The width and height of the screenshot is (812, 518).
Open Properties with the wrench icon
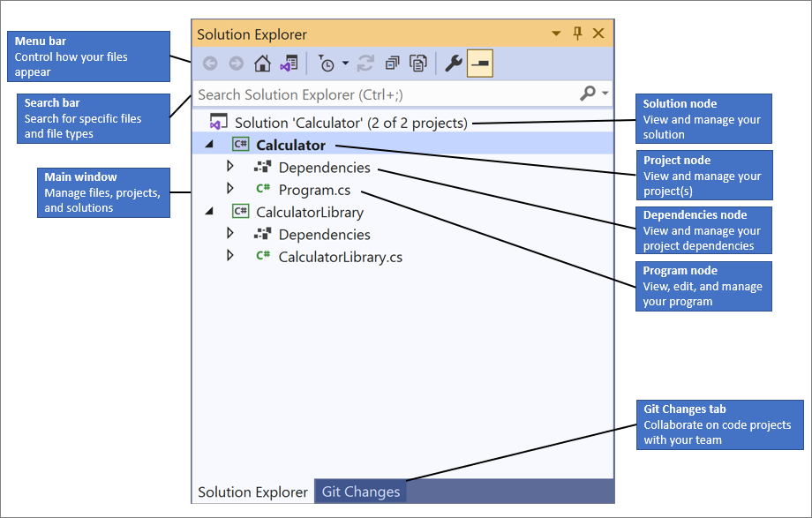453,64
